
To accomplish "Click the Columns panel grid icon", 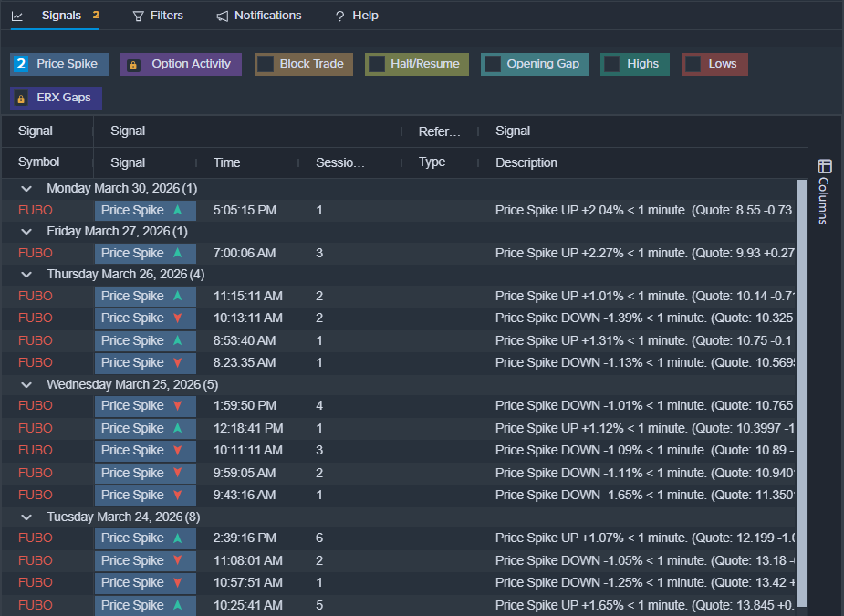I will (x=825, y=166).
